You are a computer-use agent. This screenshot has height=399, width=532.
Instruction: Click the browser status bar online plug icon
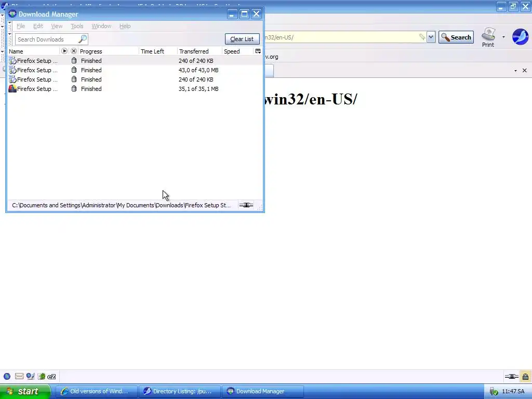tap(511, 376)
